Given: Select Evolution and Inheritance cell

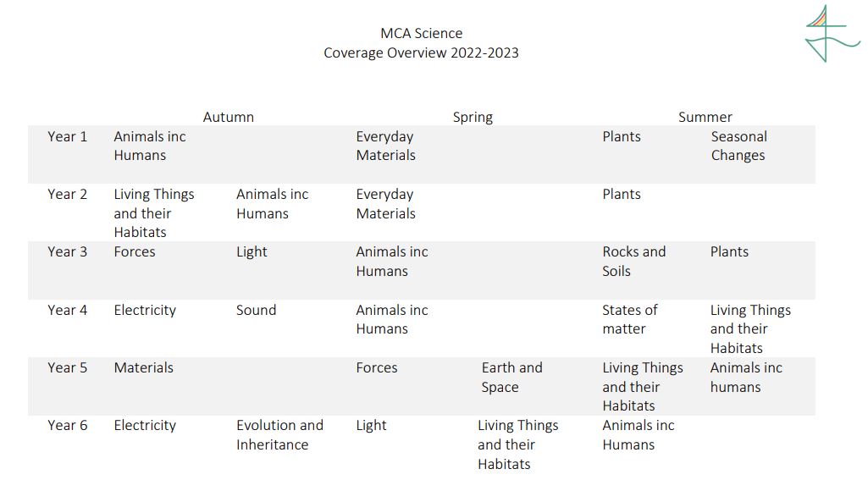Looking at the screenshot, I should 279,434.
